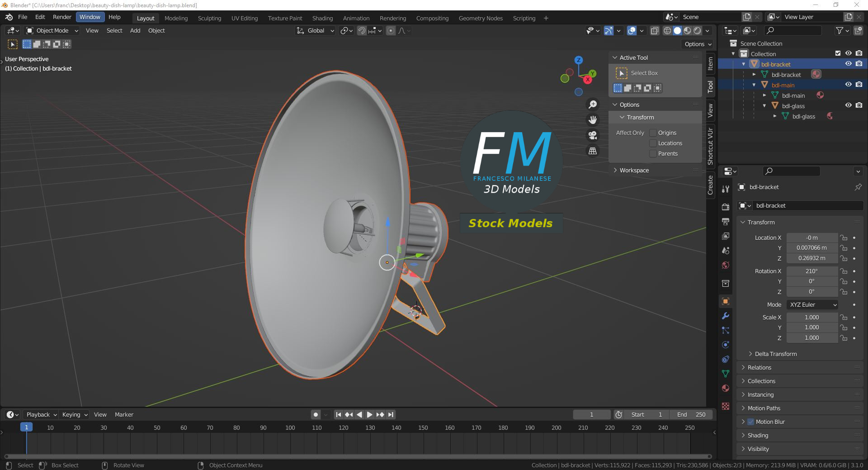The width and height of the screenshot is (868, 470).
Task: Click the playhead marker at frame 1
Action: click(x=26, y=427)
